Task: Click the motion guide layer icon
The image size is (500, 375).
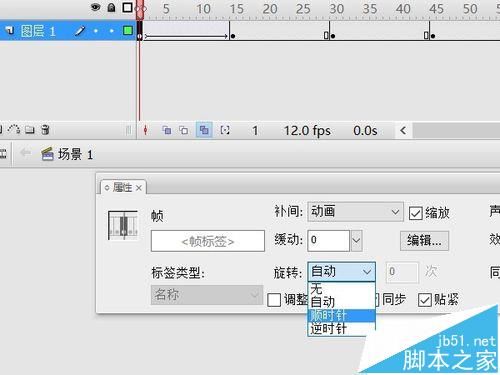Action: coord(14,129)
